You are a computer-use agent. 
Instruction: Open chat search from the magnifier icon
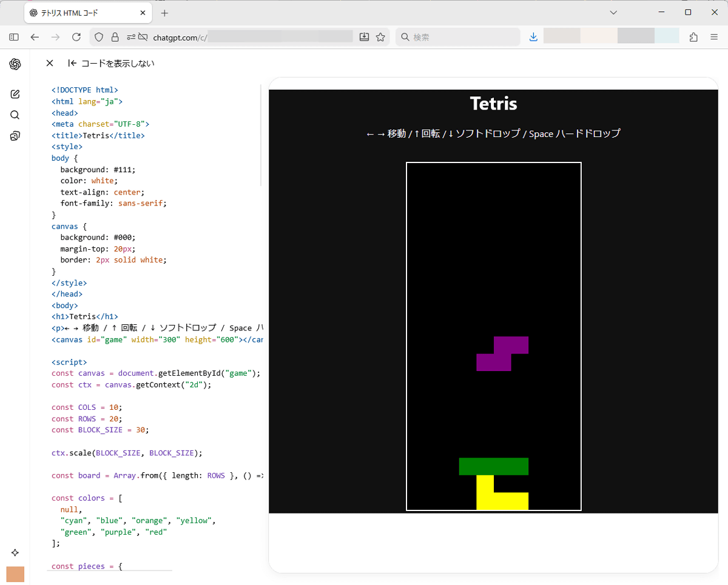pyautogui.click(x=15, y=115)
